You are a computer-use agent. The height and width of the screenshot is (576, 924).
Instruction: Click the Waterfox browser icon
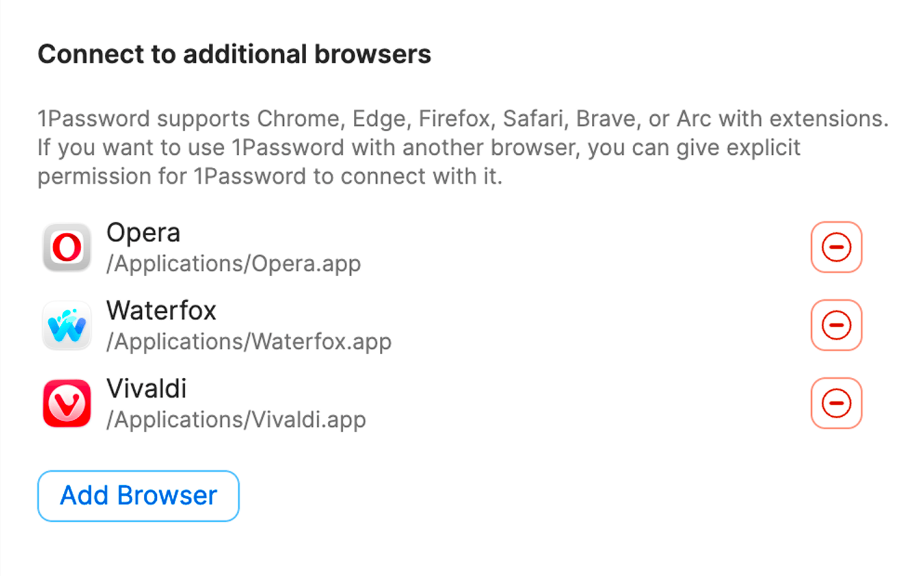click(66, 325)
